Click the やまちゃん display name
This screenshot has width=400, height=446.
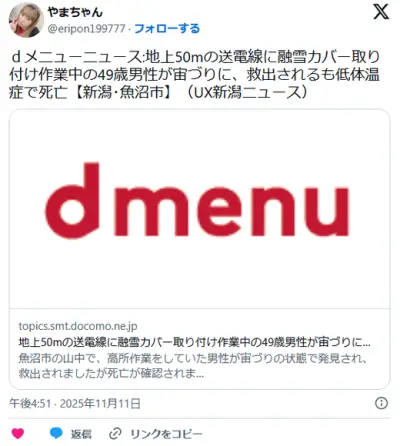point(75,12)
